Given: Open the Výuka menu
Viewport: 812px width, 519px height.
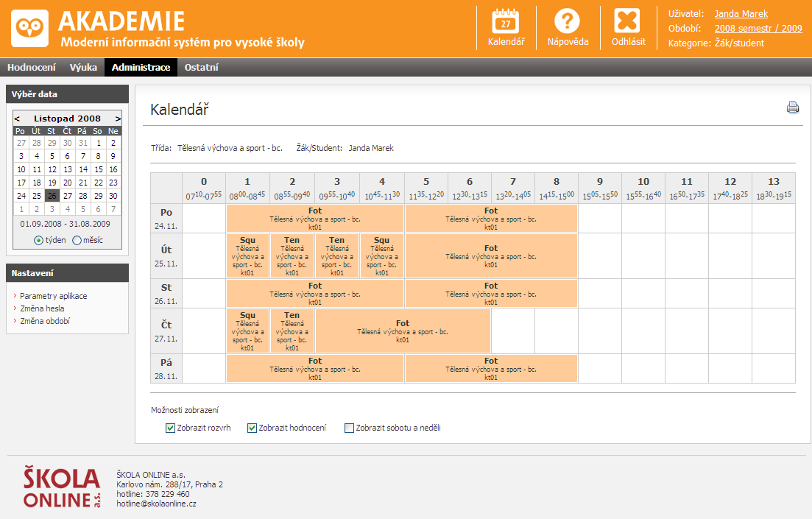Looking at the screenshot, I should pyautogui.click(x=83, y=67).
